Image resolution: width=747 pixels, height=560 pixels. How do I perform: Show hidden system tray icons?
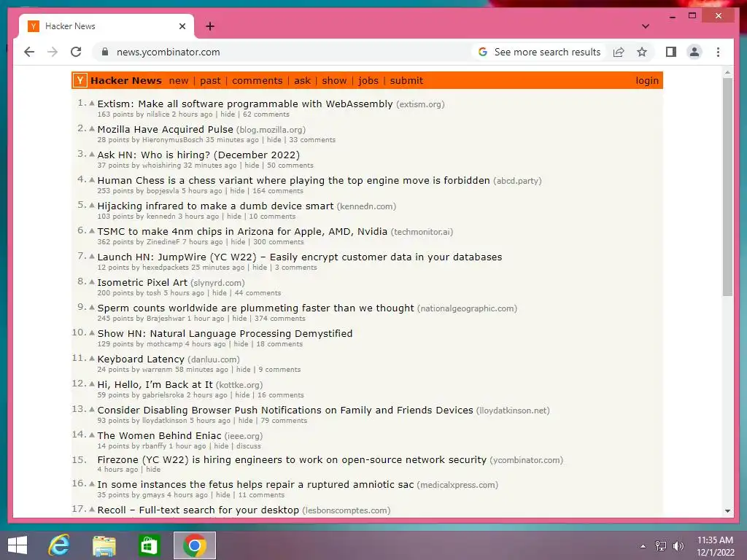pyautogui.click(x=643, y=546)
